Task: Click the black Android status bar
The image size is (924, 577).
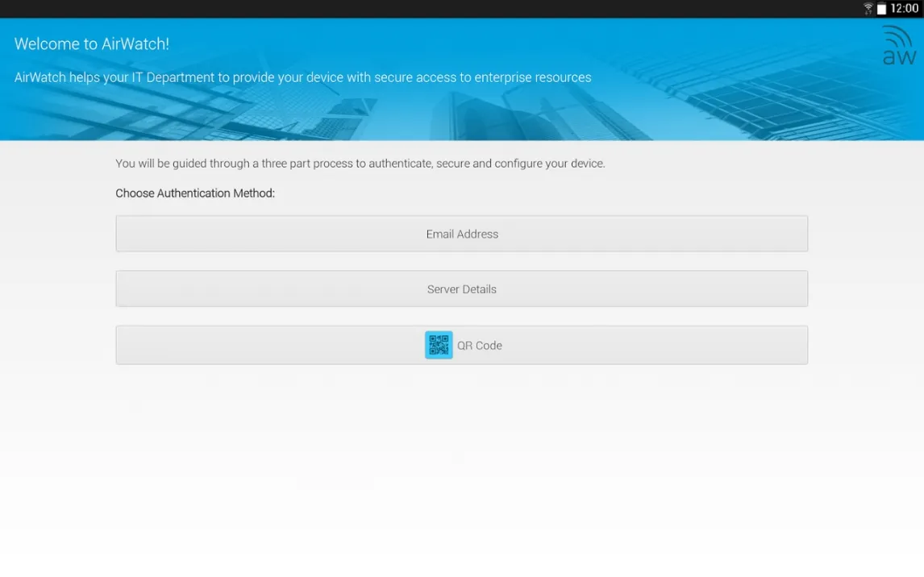Action: [403, 9]
